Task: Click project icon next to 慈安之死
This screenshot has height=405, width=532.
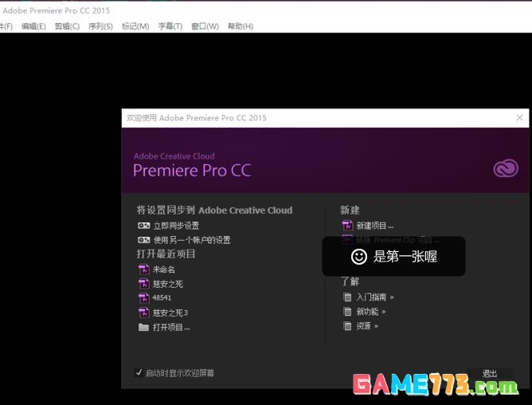Action: point(143,284)
